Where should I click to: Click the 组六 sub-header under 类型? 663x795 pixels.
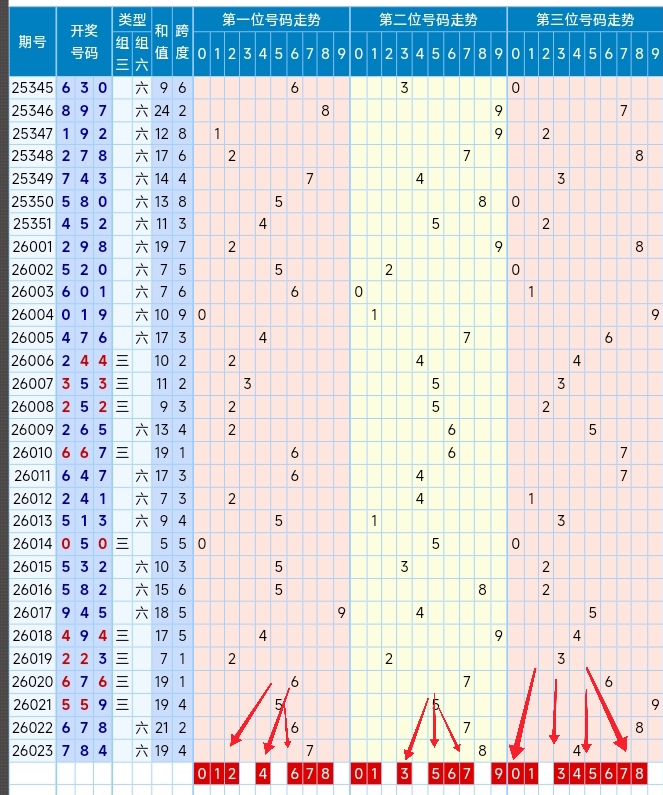coord(141,54)
